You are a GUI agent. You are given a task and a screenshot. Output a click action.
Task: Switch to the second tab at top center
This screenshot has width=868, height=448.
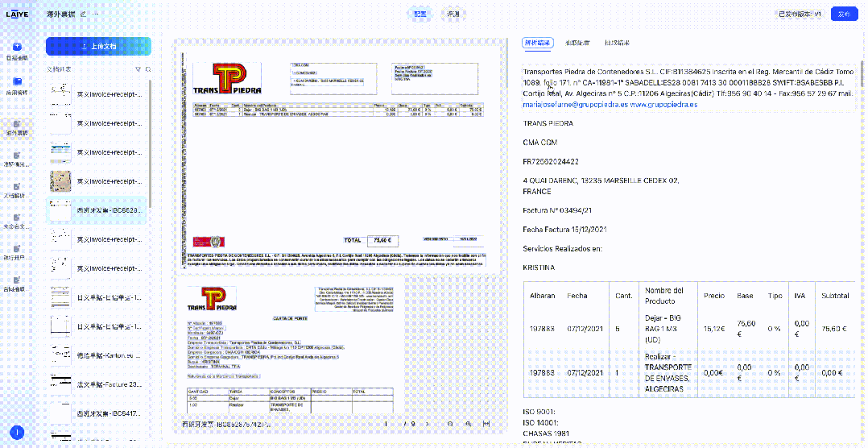(453, 15)
